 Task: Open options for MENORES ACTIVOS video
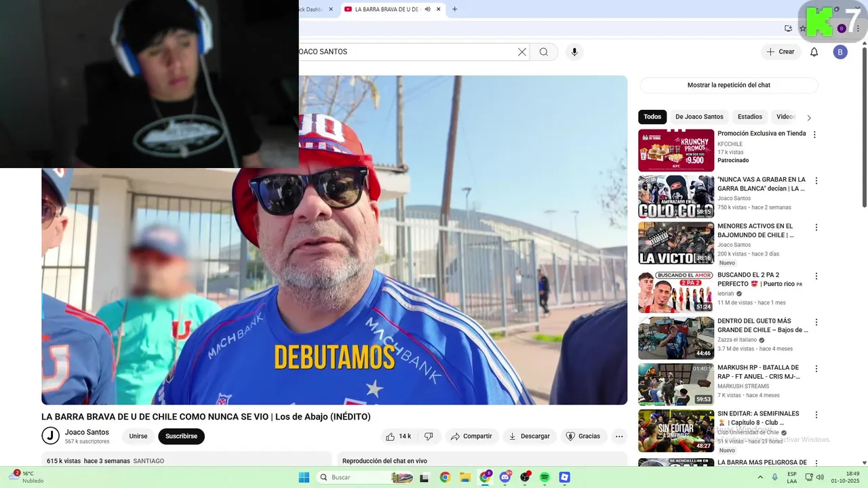point(816,228)
